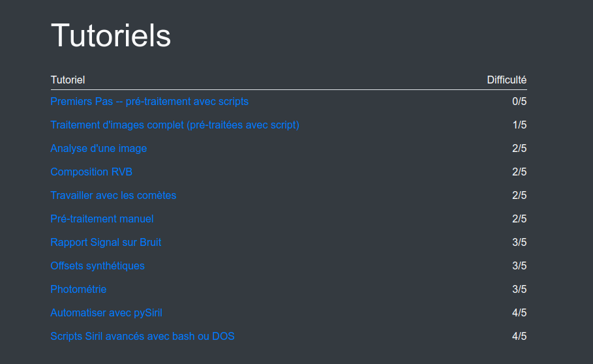Click difficulty rating beside 'Pré-traitement manuel'

pyautogui.click(x=519, y=219)
